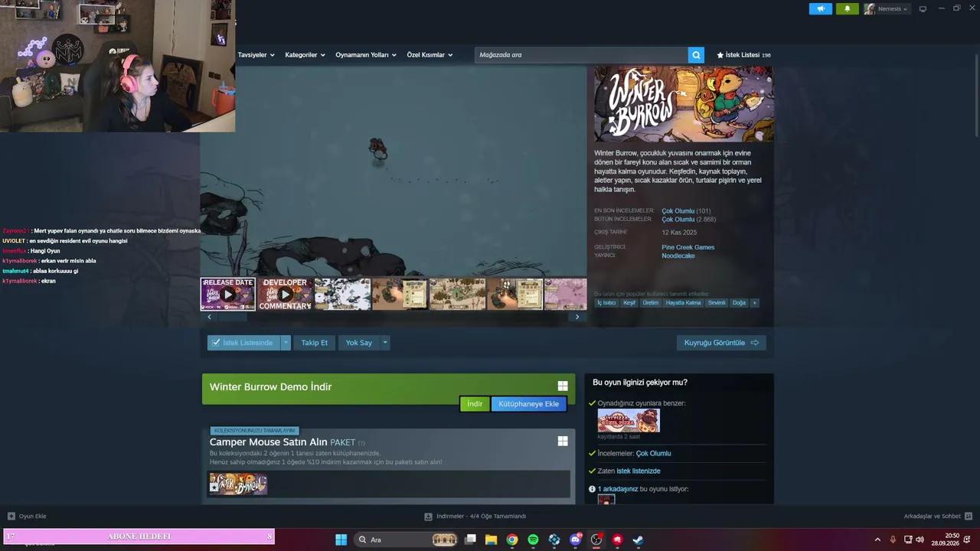Click the istek listenizde link
Screen dimensions: 980x551
point(639,471)
